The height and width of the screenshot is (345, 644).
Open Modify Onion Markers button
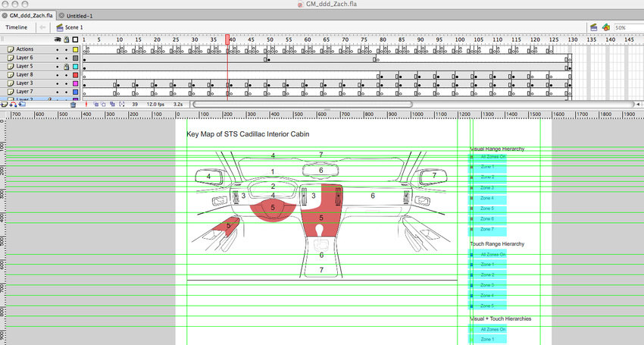coord(121,105)
